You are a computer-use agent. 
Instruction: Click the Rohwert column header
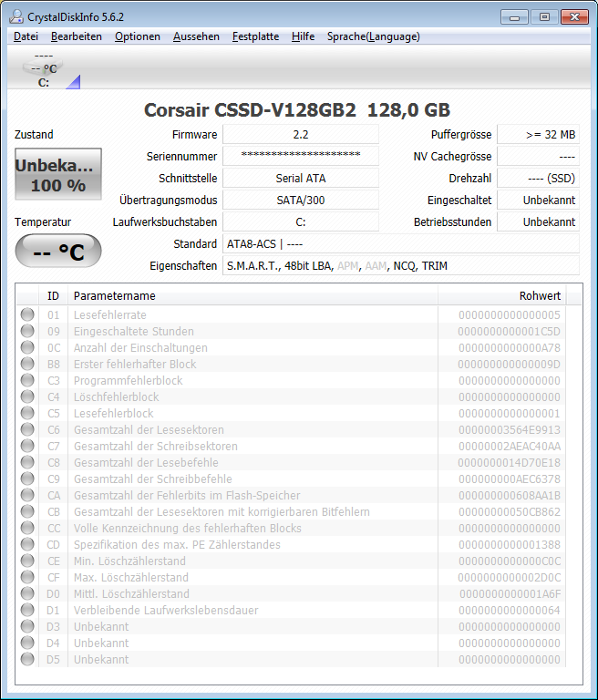pos(502,295)
